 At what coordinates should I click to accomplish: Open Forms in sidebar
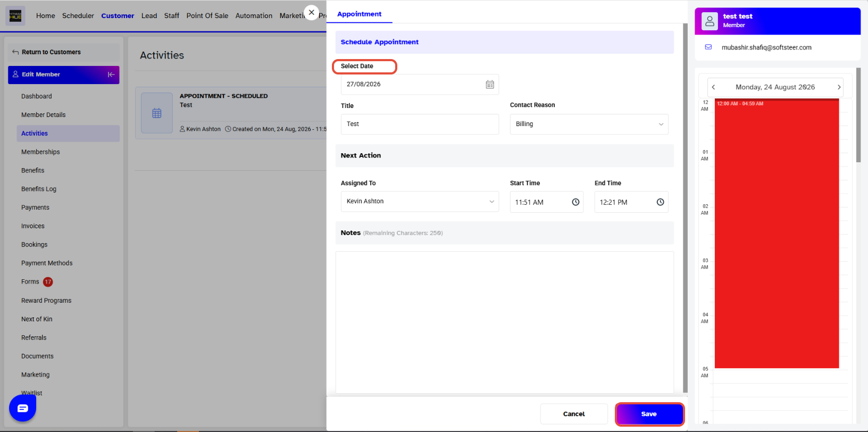[x=30, y=282]
